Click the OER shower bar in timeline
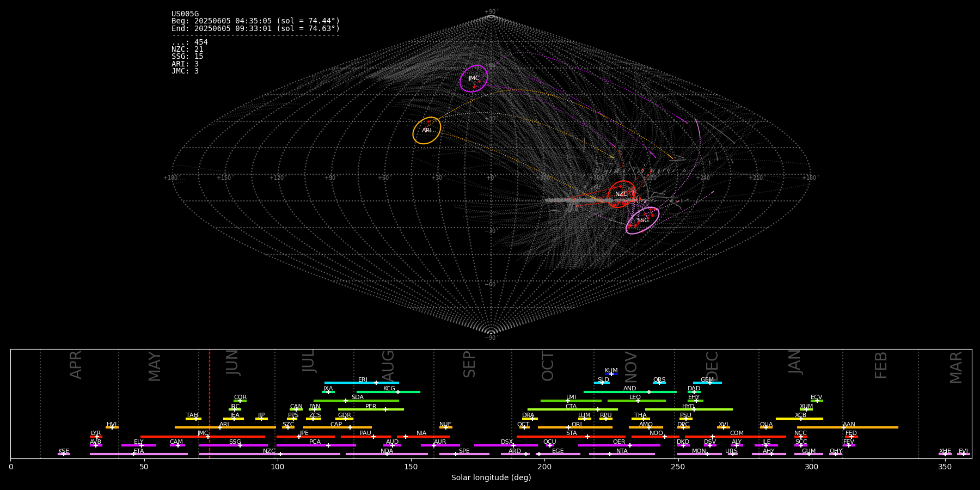 pyautogui.click(x=619, y=445)
